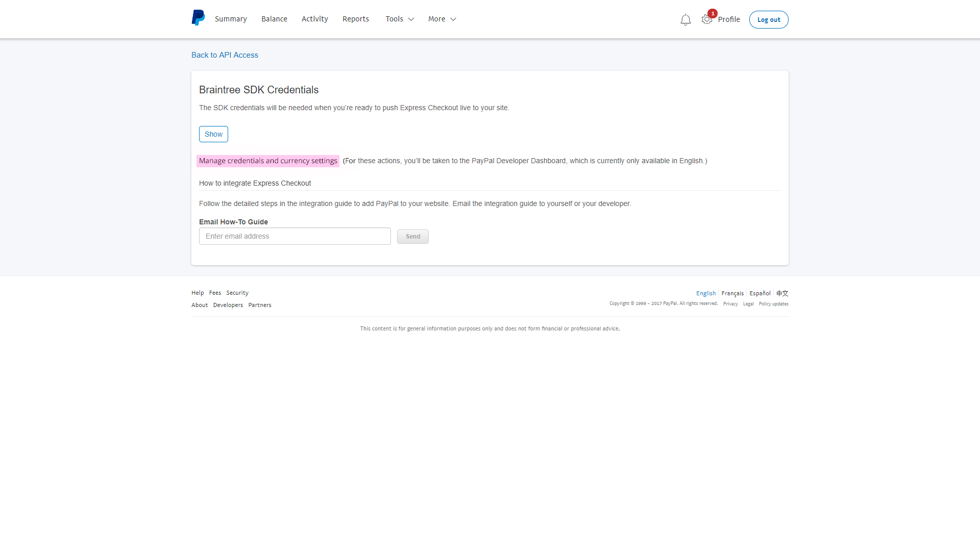The width and height of the screenshot is (980, 538).
Task: Click the Log out button
Action: [x=769, y=19]
